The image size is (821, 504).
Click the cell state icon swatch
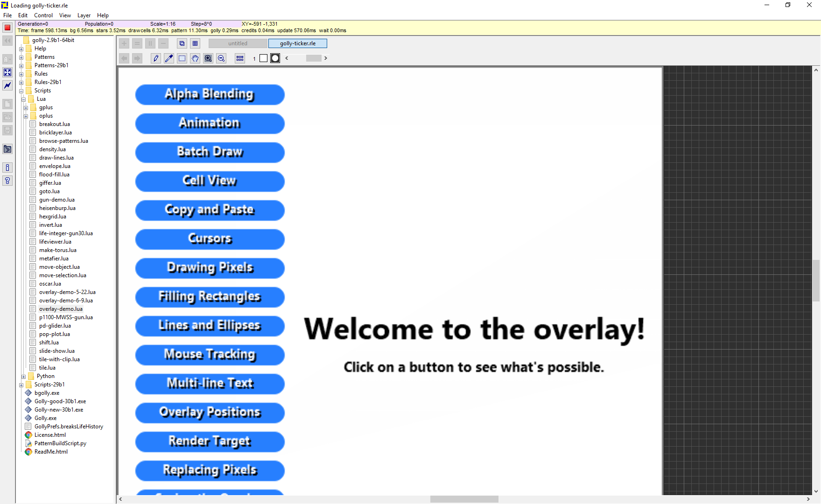(275, 58)
